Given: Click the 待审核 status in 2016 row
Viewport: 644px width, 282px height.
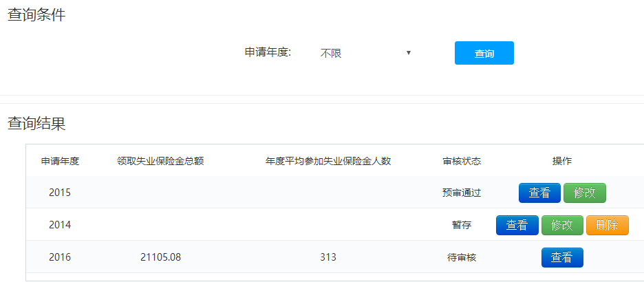Looking at the screenshot, I should point(462,257).
